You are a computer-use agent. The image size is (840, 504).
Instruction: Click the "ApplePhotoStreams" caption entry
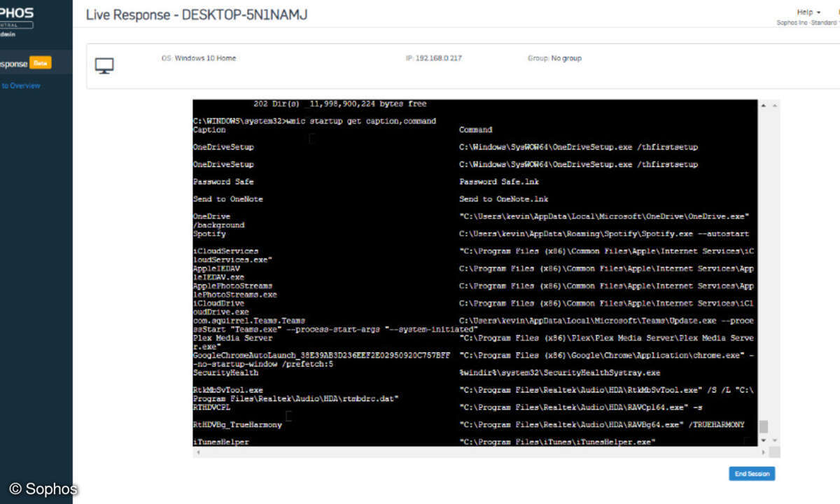pyautogui.click(x=233, y=286)
